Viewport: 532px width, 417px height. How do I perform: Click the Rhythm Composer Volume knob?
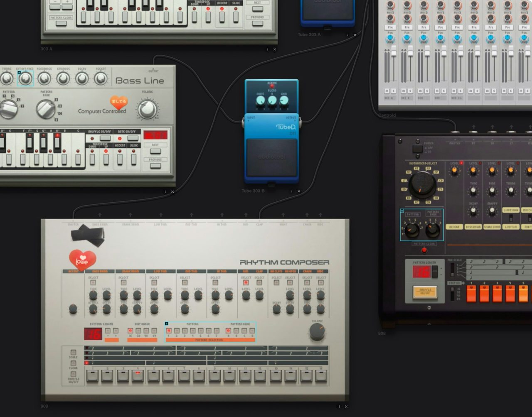pyautogui.click(x=317, y=332)
